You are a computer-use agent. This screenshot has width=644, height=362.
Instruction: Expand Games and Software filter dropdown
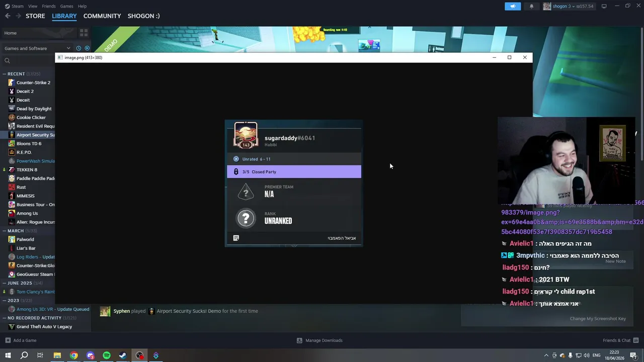[37, 48]
